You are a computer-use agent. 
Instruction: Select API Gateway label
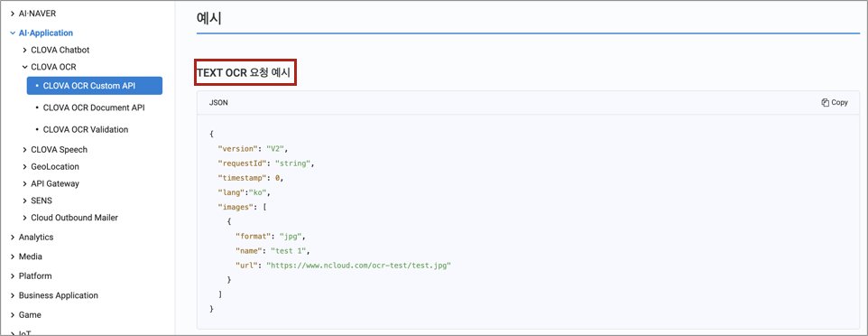[55, 183]
